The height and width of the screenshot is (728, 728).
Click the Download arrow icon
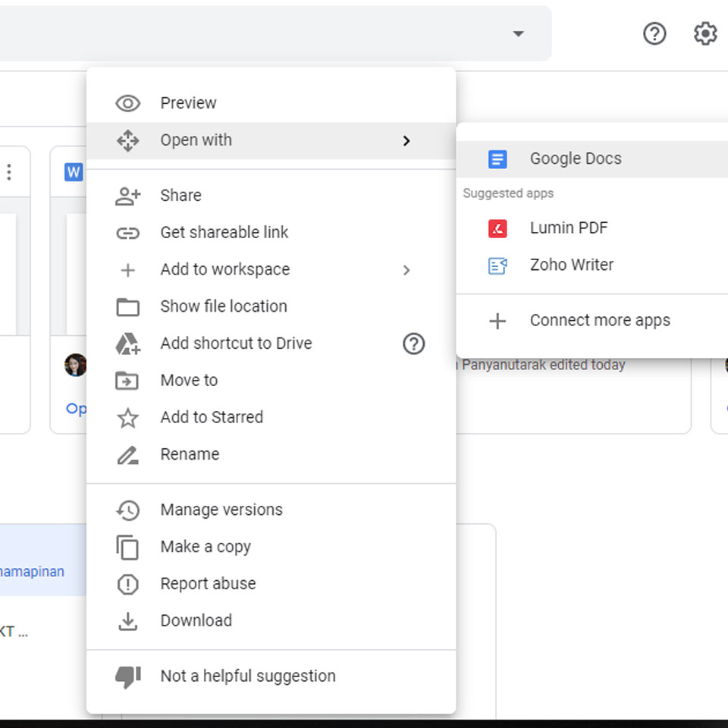point(127,621)
